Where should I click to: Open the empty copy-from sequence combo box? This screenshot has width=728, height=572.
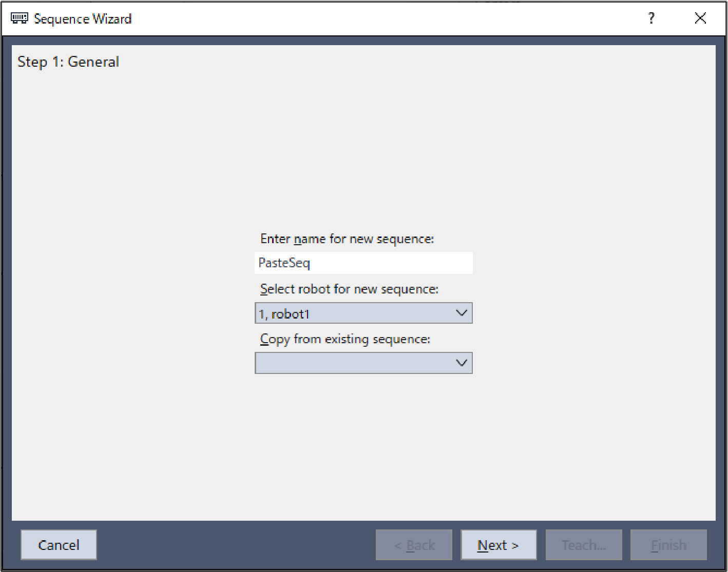354,363
